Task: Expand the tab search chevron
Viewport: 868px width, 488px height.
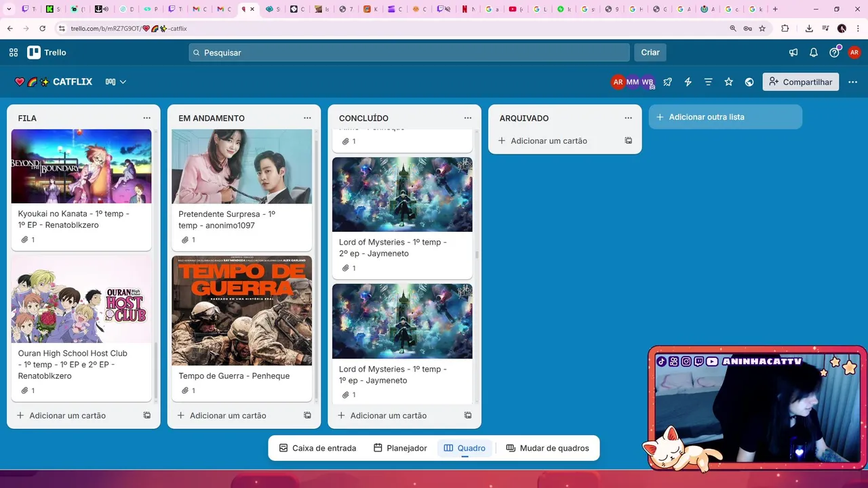Action: pos(8,9)
